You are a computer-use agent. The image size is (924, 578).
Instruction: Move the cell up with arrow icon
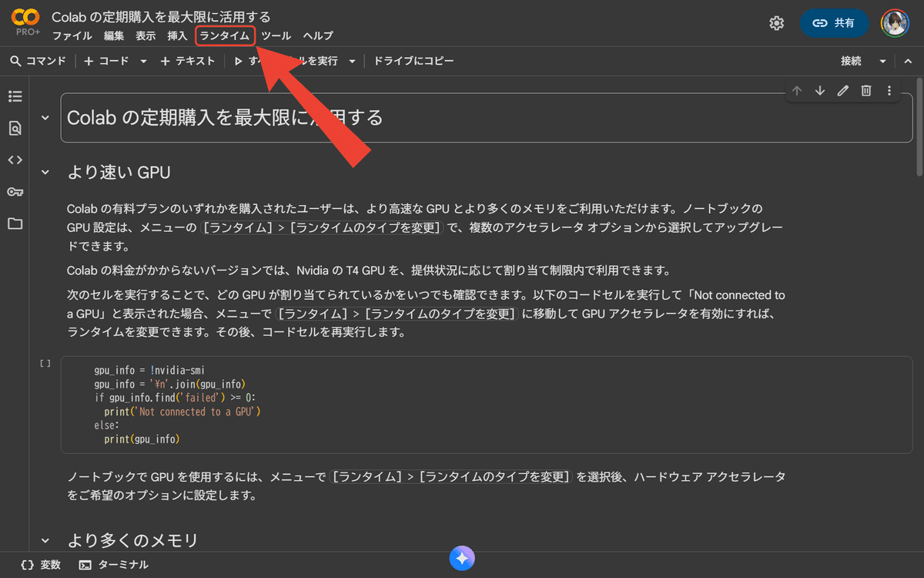pos(797,91)
